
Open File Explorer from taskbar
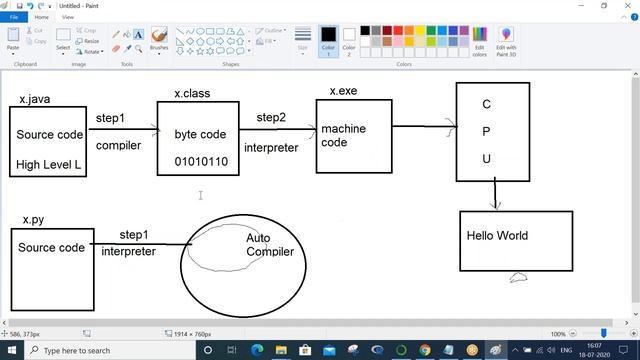(281, 350)
